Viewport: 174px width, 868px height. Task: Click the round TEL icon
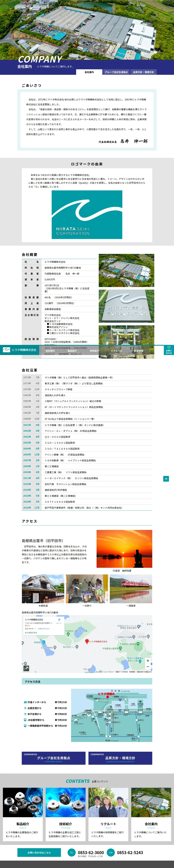(x=71, y=853)
